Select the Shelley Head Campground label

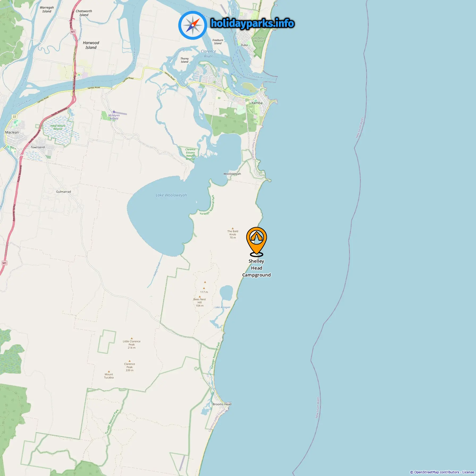pyautogui.click(x=256, y=268)
